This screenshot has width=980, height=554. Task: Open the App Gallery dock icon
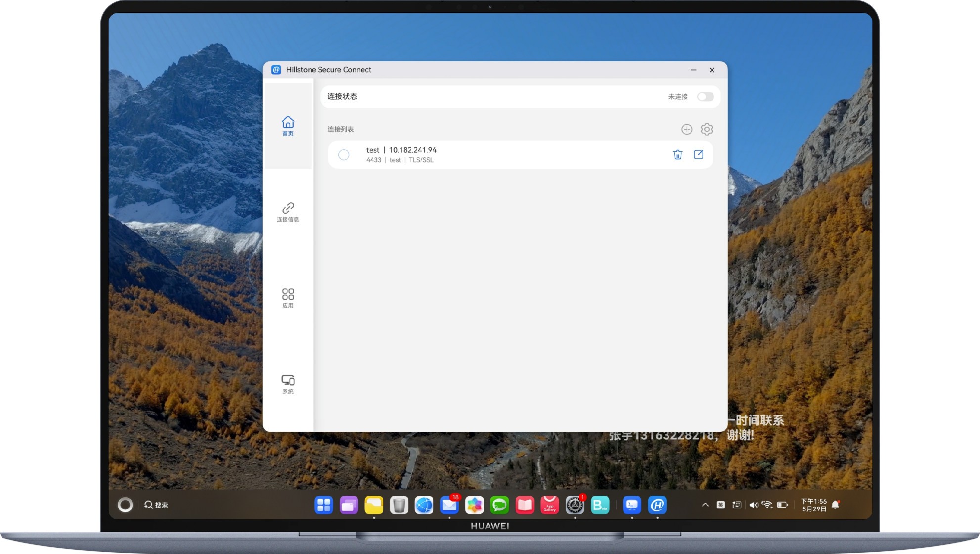point(549,505)
